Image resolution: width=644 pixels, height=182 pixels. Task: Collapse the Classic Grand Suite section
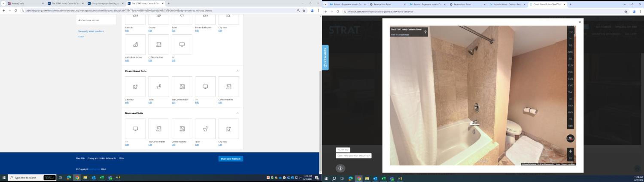pyautogui.click(x=237, y=71)
